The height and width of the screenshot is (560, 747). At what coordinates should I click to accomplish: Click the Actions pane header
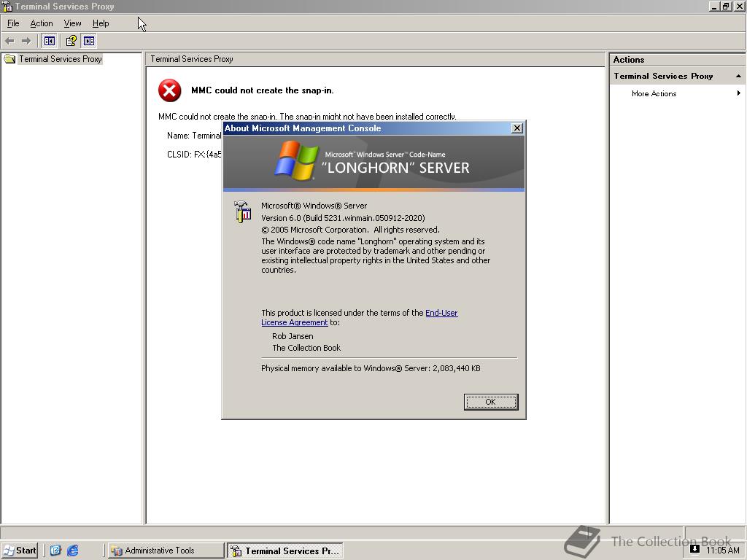coord(677,60)
